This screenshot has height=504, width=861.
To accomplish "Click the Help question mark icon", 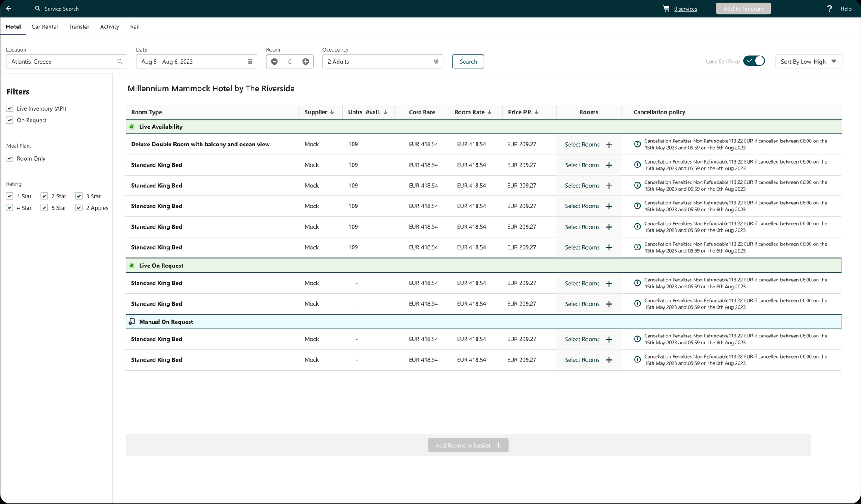I will pyautogui.click(x=829, y=9).
